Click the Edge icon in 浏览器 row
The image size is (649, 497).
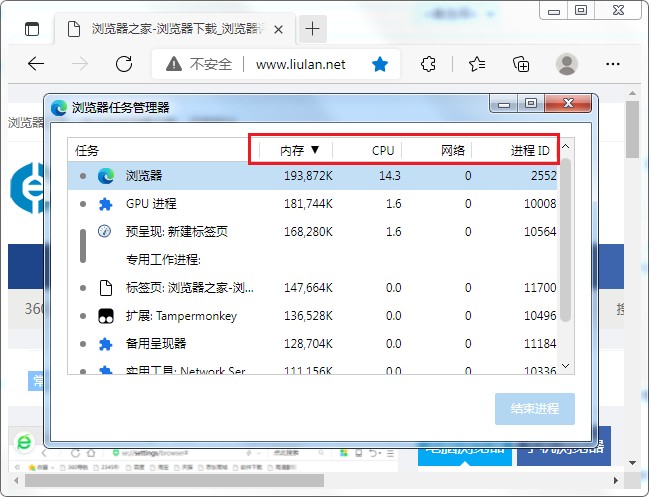tap(106, 176)
